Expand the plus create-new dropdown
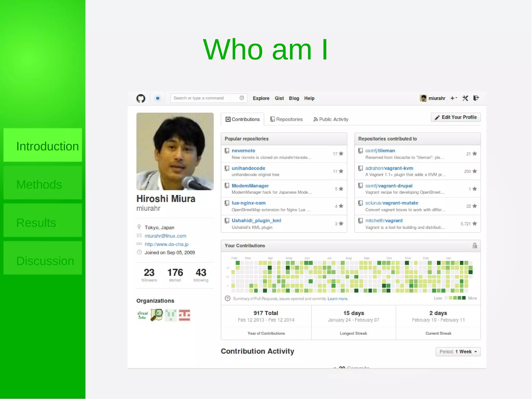The height and width of the screenshot is (399, 532). point(454,98)
